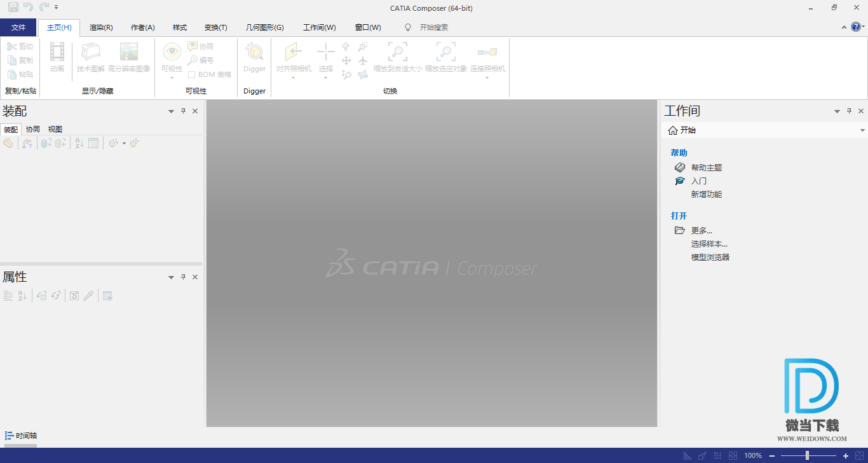
Task: Expand the 可视性 button dropdown arrow
Action: click(172, 78)
